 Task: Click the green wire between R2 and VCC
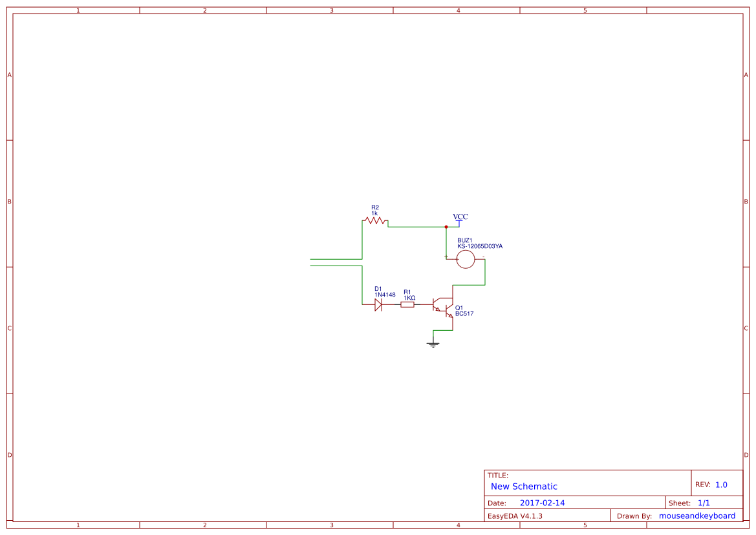(417, 227)
